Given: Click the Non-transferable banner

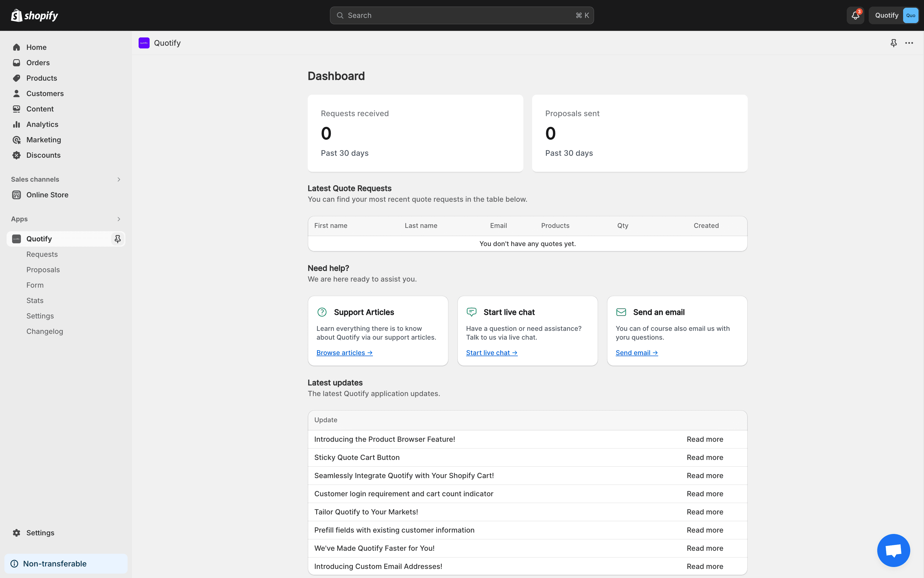Looking at the screenshot, I should (66, 563).
